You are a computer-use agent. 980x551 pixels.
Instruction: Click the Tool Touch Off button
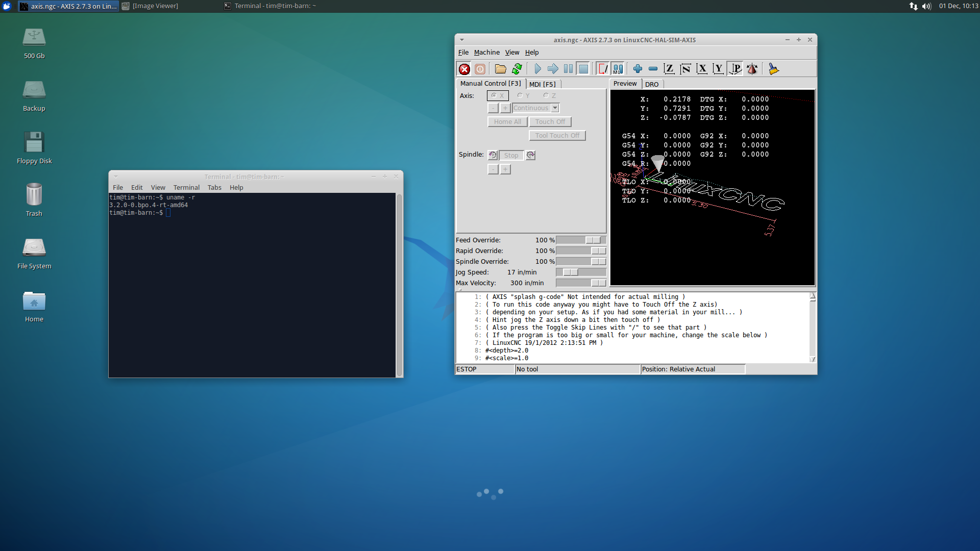[x=557, y=136]
